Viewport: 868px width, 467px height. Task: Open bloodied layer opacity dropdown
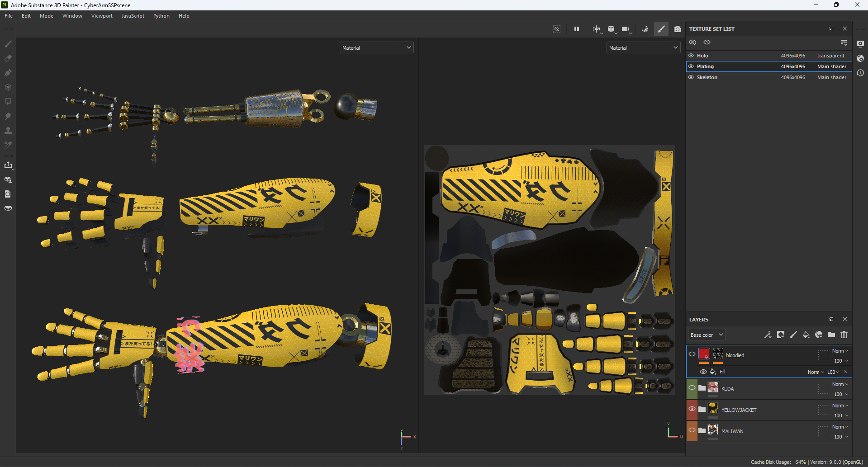(841, 361)
